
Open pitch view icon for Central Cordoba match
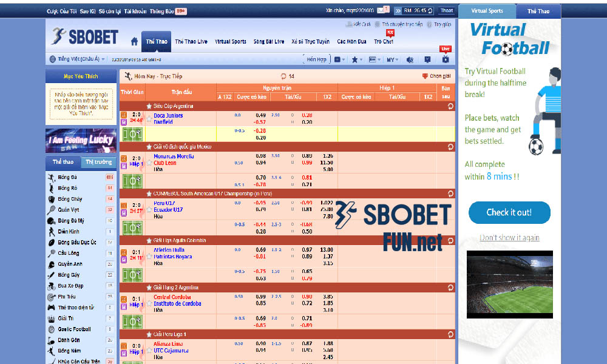[132, 322]
